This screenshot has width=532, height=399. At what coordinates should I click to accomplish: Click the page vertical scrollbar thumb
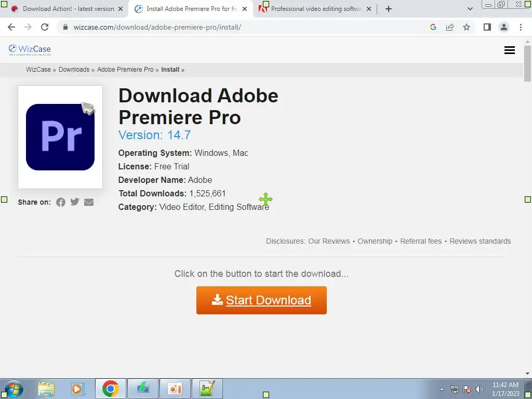point(527,63)
